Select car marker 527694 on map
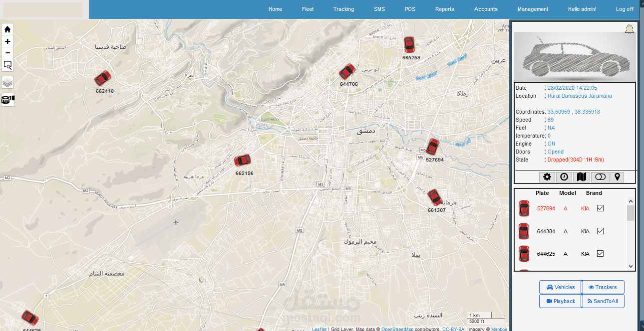This screenshot has width=644, height=331. [x=432, y=147]
